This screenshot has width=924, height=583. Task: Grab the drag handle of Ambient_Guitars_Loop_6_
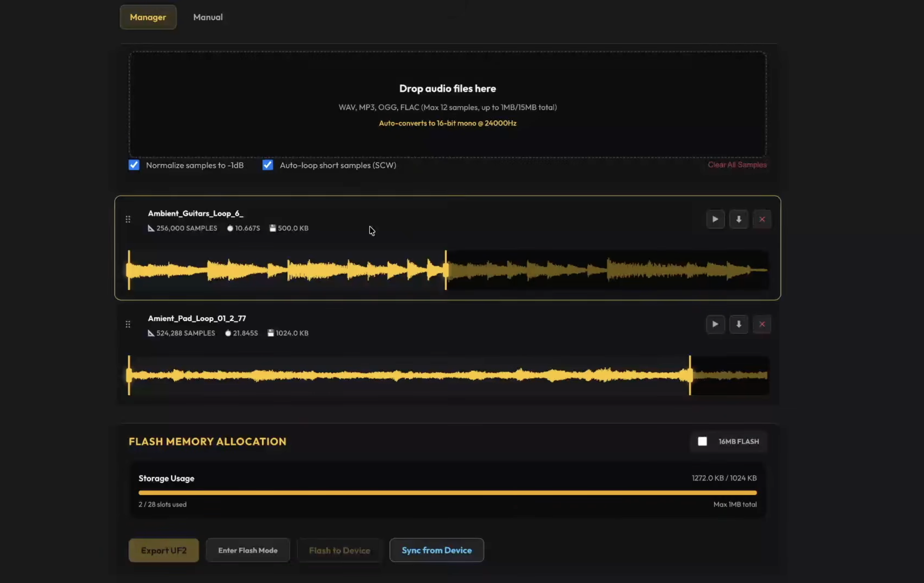coord(128,219)
